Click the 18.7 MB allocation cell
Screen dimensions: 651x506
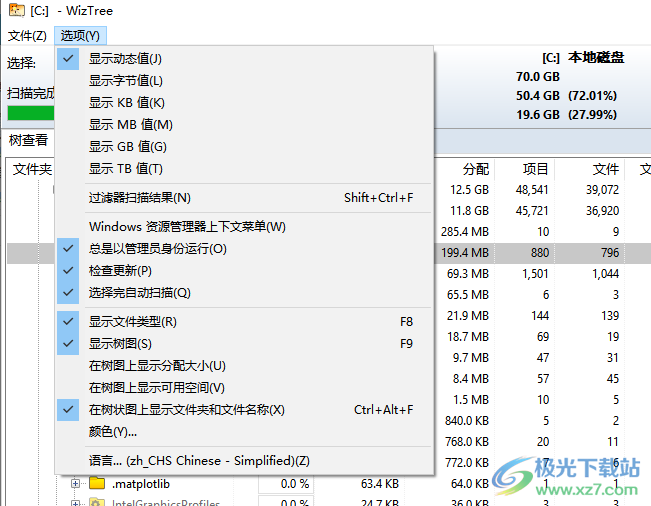click(467, 337)
